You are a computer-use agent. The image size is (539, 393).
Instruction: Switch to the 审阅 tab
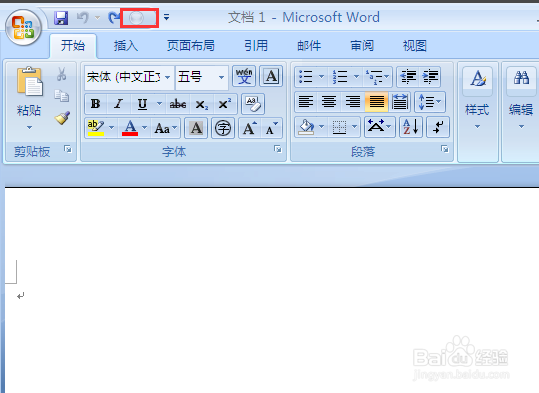click(x=362, y=46)
